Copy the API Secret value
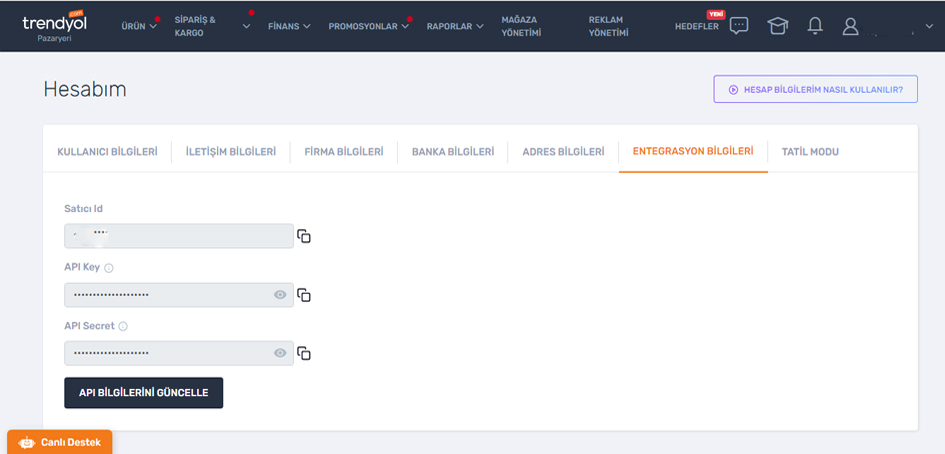The width and height of the screenshot is (945, 454). (304, 353)
